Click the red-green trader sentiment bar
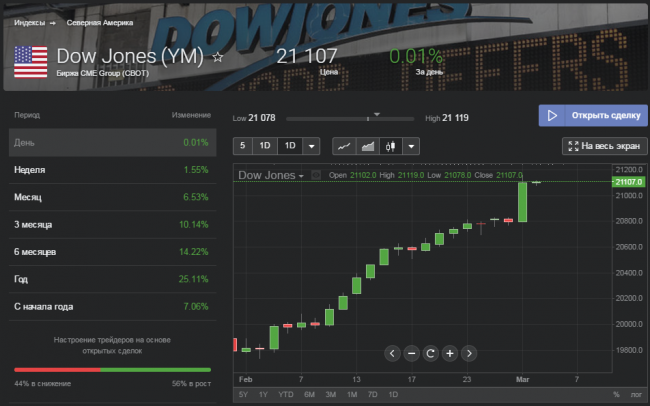650x406 pixels. pos(112,370)
